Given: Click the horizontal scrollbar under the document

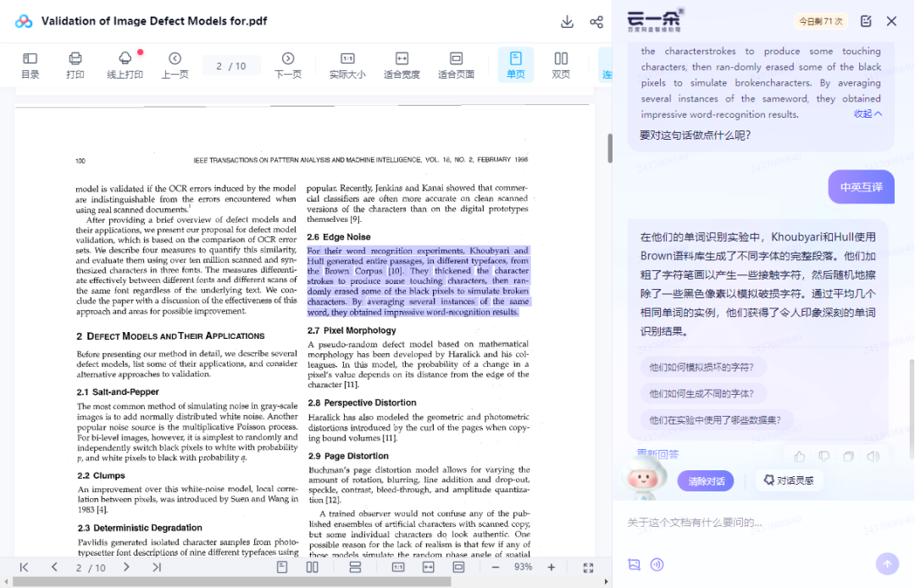Looking at the screenshot, I should [x=231, y=581].
